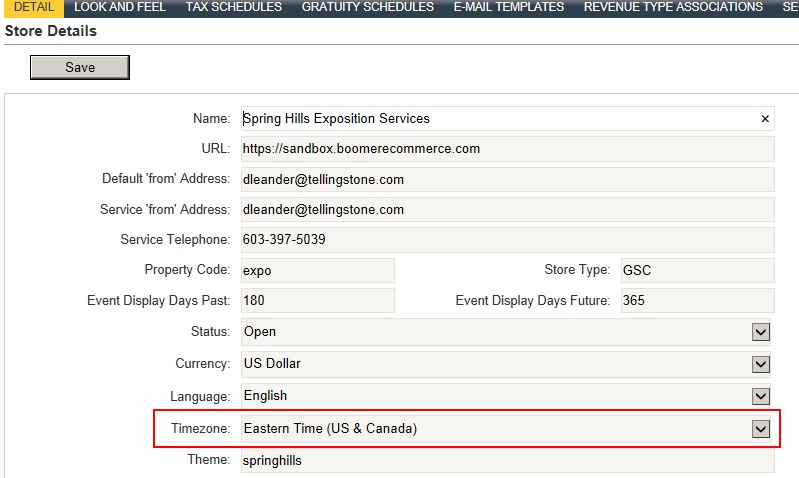The height and width of the screenshot is (478, 799).
Task: Open the Revenue Type Associations tab
Action: [673, 7]
